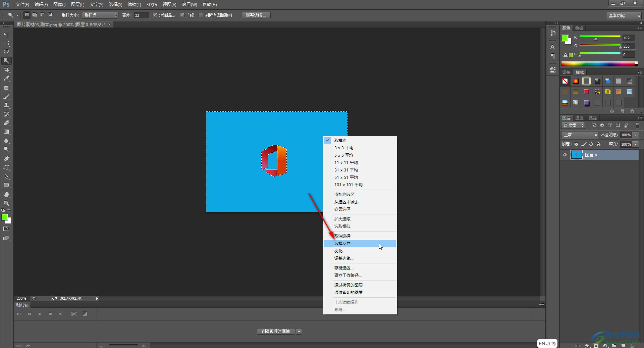Screen dimensions: 644x348
Task: Select the Gradient tool
Action: click(x=6, y=132)
